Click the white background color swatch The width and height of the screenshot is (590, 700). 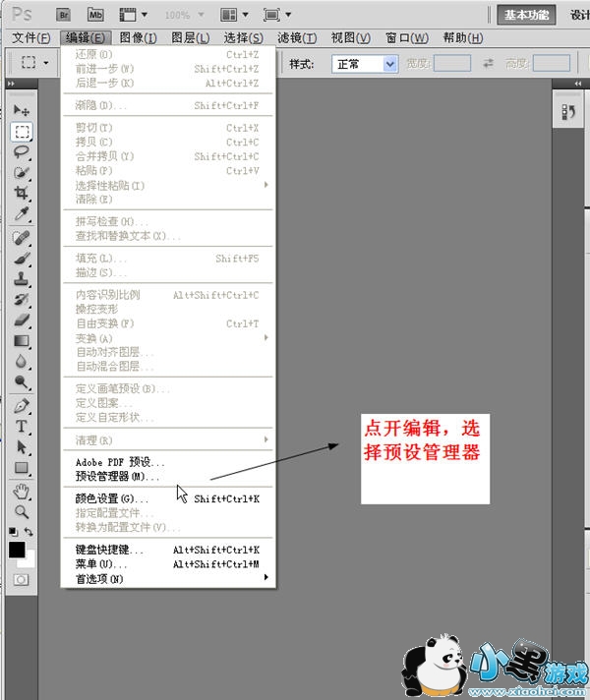(x=29, y=562)
